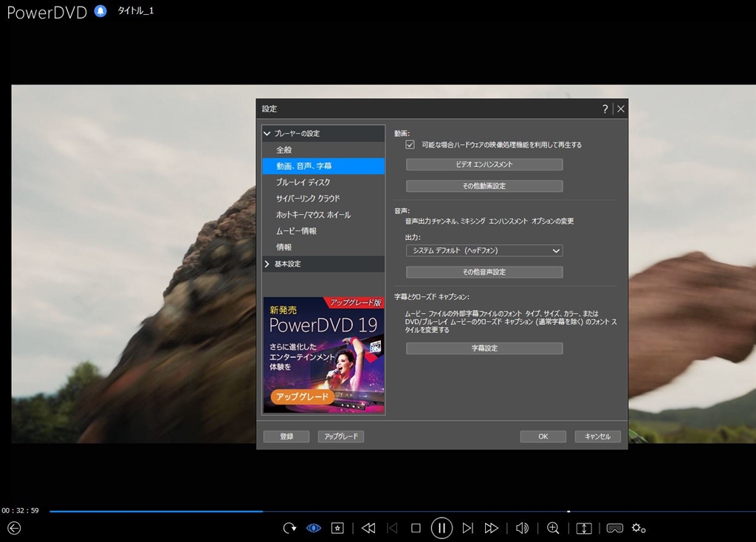Click the rewind button
The width and height of the screenshot is (756, 542).
coord(368,528)
